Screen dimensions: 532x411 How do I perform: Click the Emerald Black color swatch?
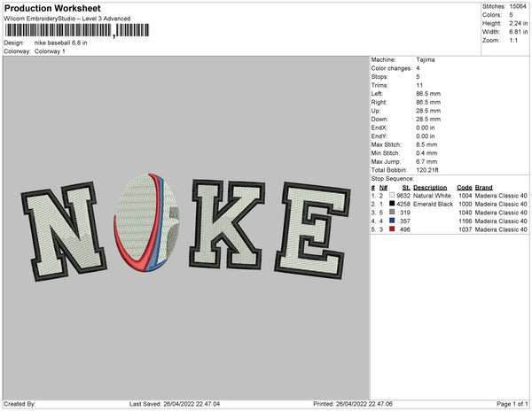pos(392,204)
